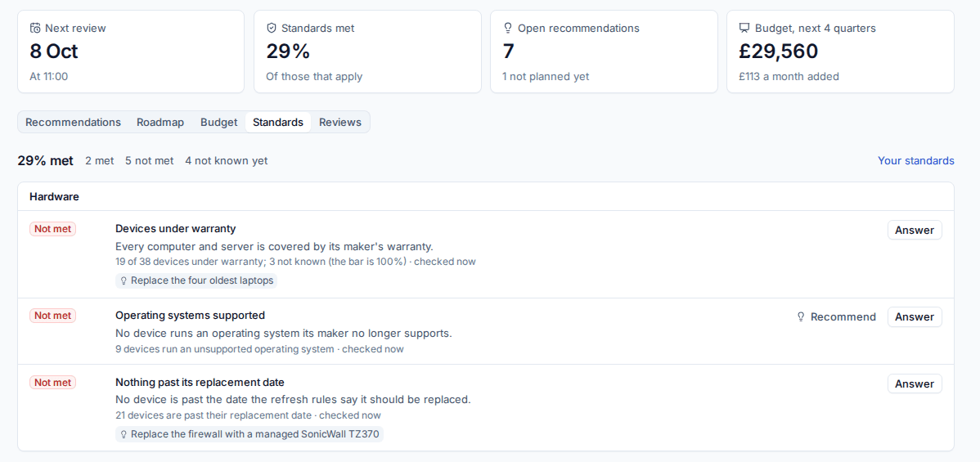
Task: Click the 5 not met count
Action: 150,160
